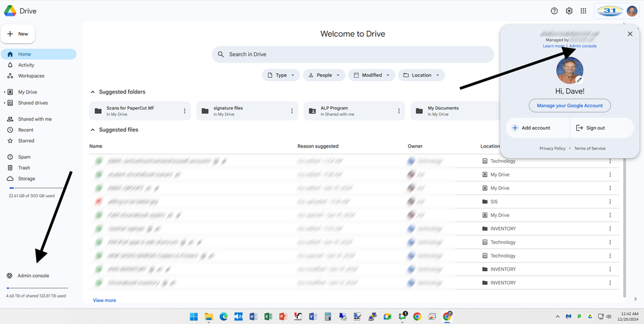Expand the My Drive tree arrow
This screenshot has height=324, width=644.
click(x=5, y=92)
